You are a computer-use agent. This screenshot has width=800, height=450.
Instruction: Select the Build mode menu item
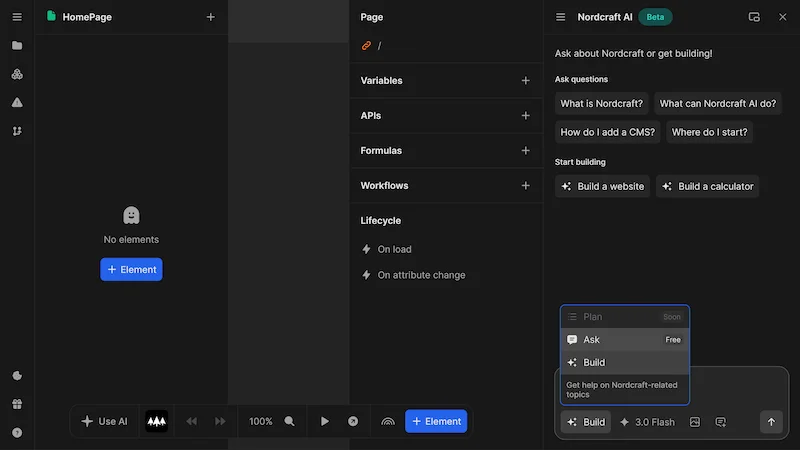[624, 362]
